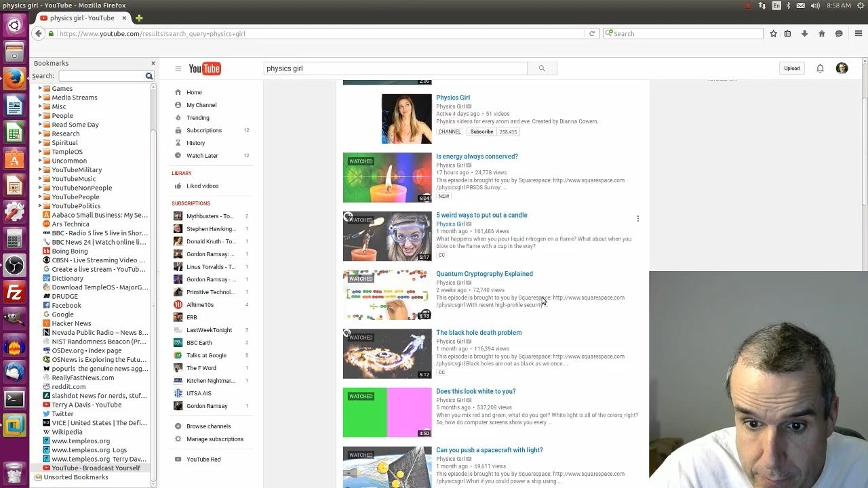Open Manage subscriptions link
The width and height of the screenshot is (868, 488).
[x=215, y=439]
